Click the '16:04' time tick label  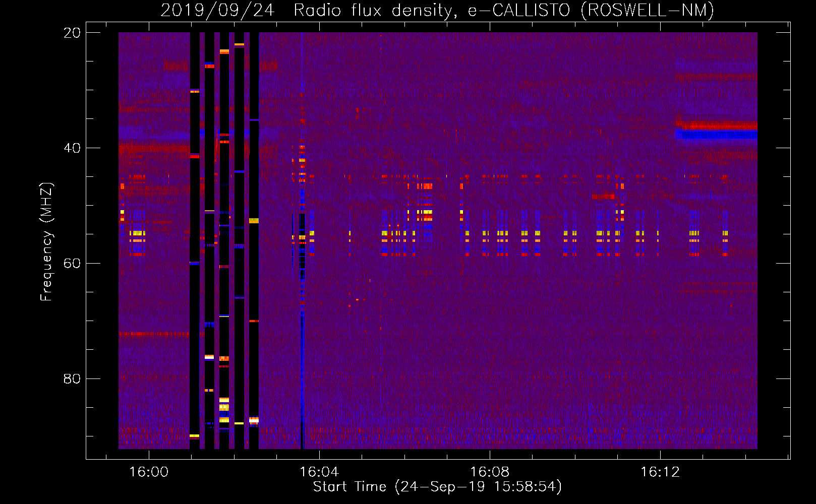point(319,472)
